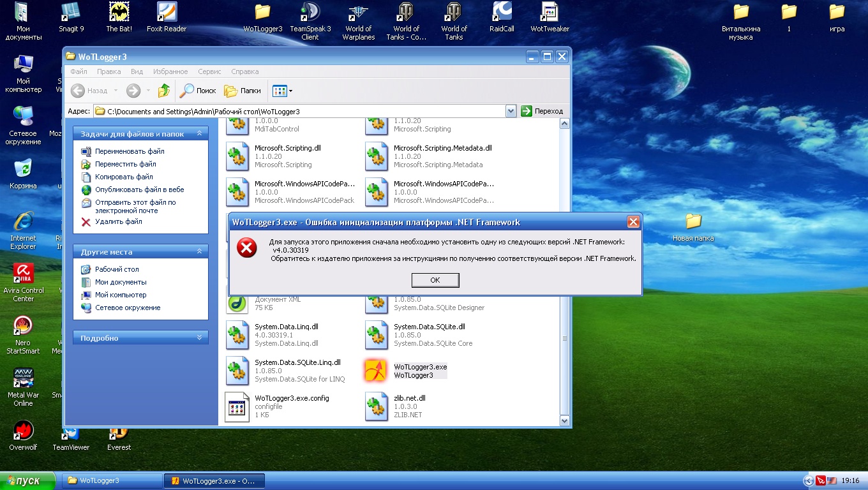The width and height of the screenshot is (868, 490).
Task: Click OK in the .NET Framework error dialog
Action: click(x=435, y=280)
